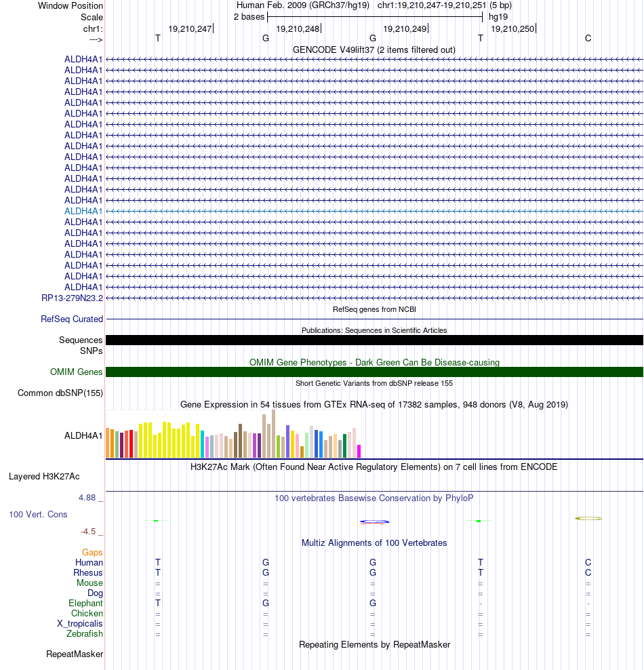
Task: Click the black Publications Sequences item bar
Action: click(374, 340)
